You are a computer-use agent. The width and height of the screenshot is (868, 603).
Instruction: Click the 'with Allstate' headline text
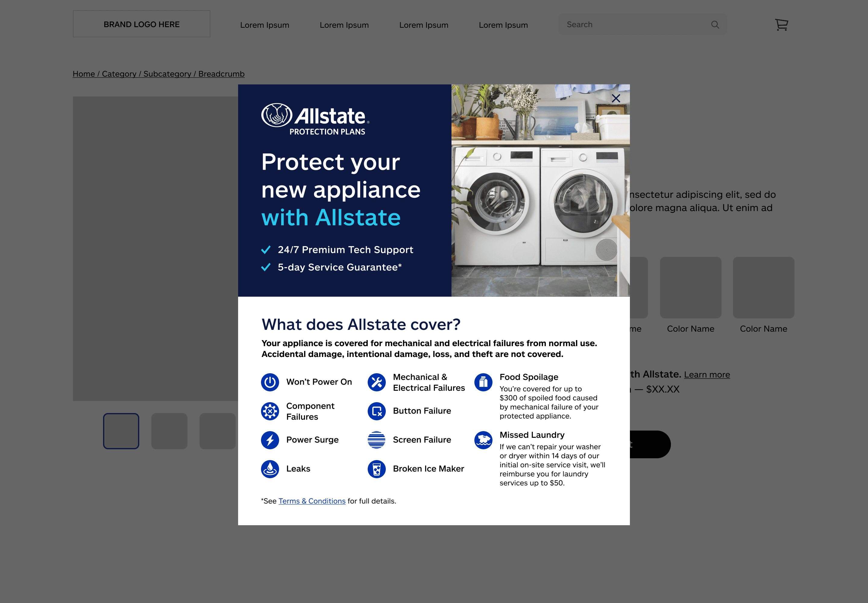pos(331,218)
